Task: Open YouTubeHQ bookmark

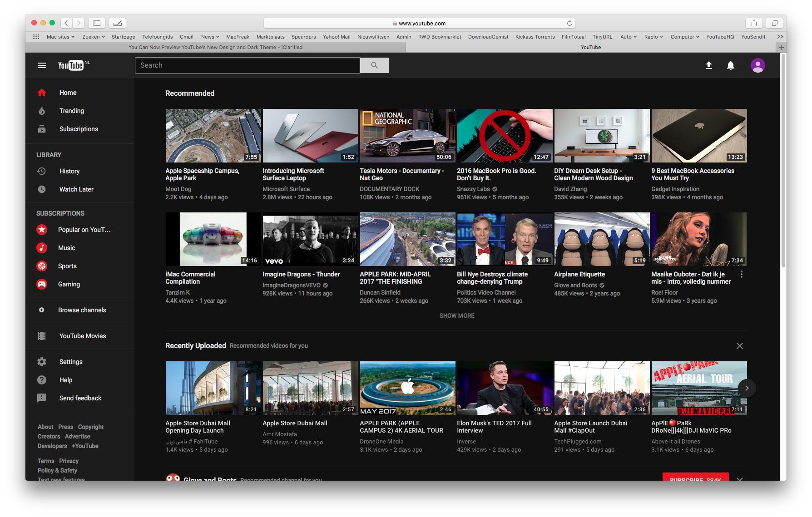Action: pyautogui.click(x=720, y=37)
